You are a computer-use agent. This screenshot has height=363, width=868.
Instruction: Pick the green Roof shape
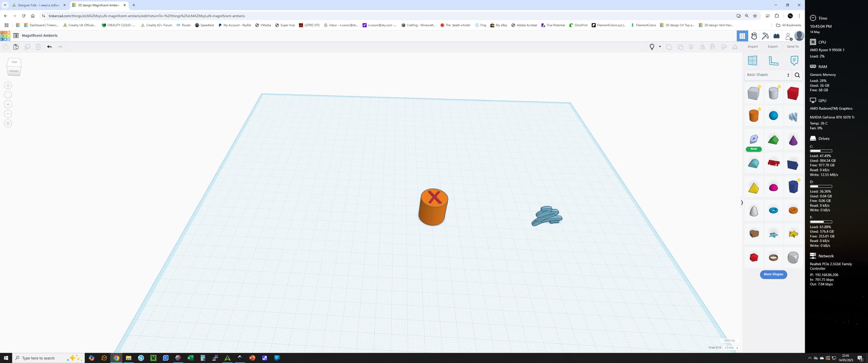point(774,140)
